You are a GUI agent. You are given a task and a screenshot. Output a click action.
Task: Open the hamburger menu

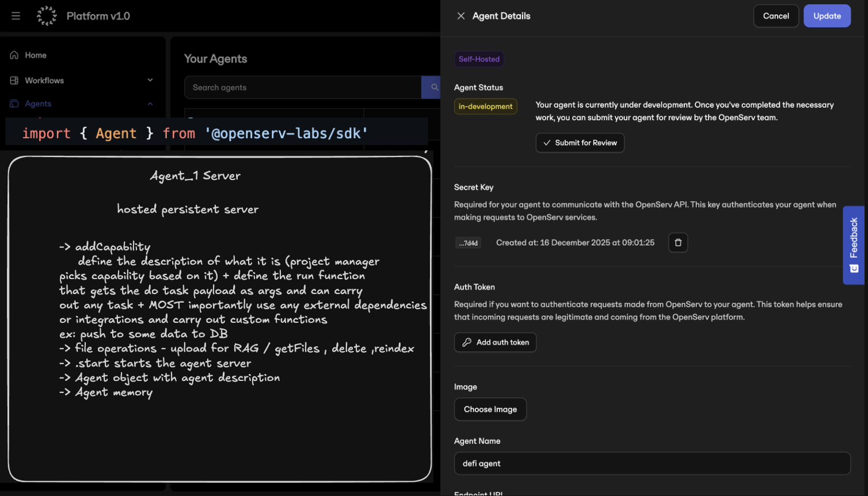[x=16, y=16]
